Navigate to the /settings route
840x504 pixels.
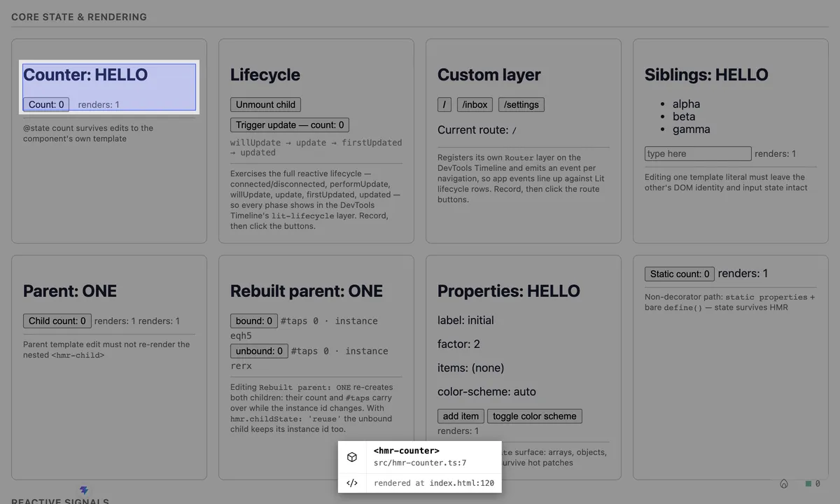521,104
